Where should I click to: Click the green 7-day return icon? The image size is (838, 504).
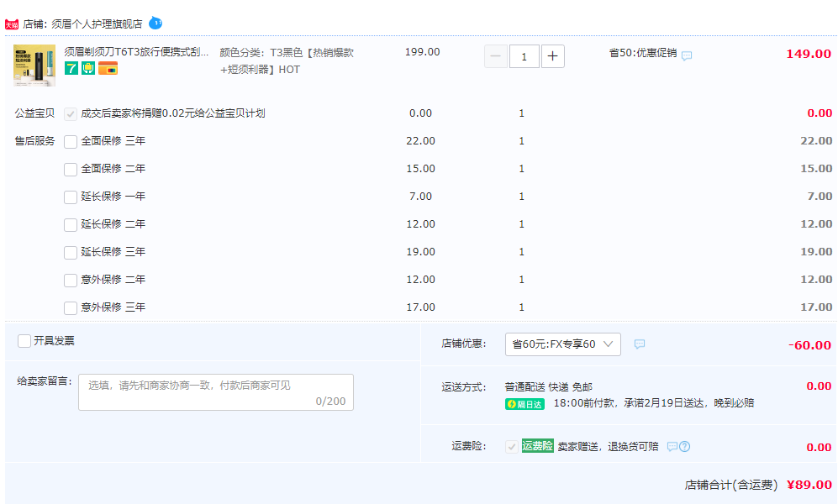(x=71, y=68)
